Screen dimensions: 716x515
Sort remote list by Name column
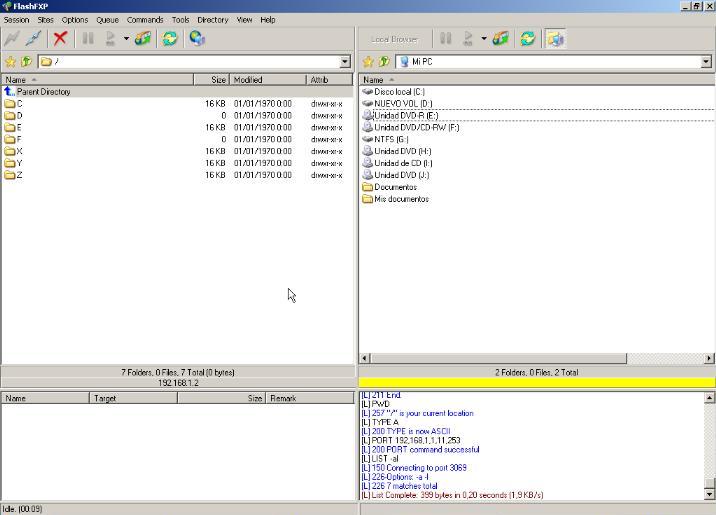[98, 80]
